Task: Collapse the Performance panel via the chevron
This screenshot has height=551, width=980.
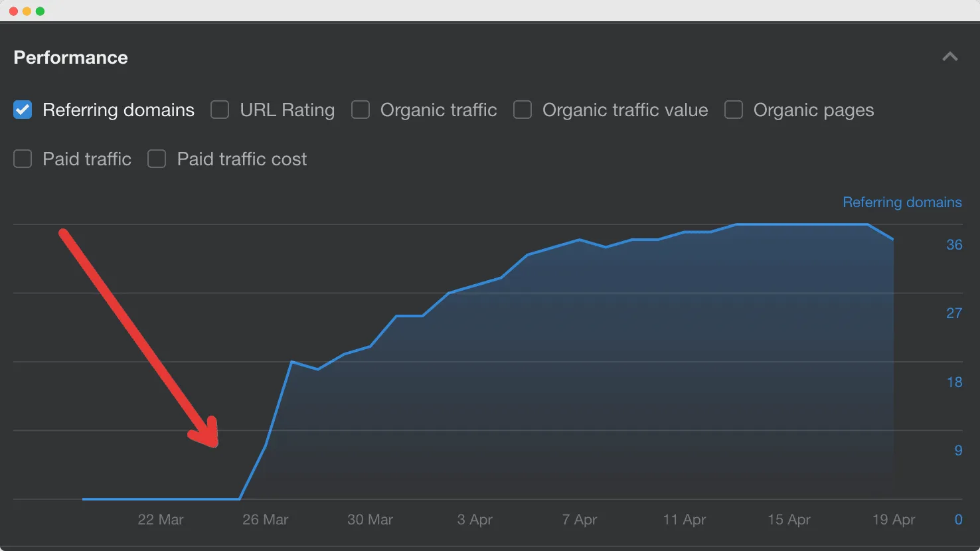Action: pos(950,56)
